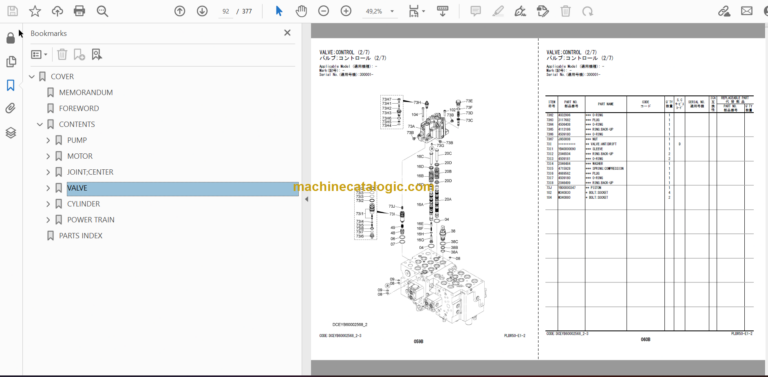Share link to the document icon
768x377 pixels.
click(x=724, y=11)
